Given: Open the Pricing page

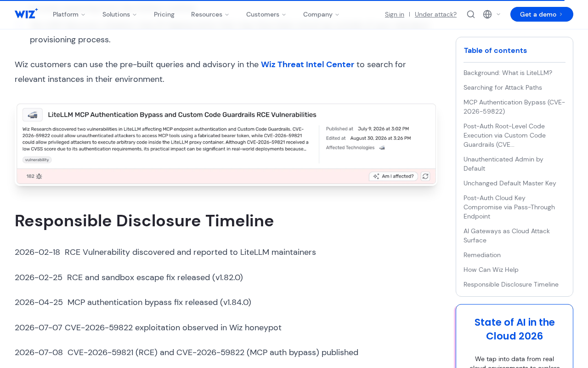Looking at the screenshot, I should (164, 14).
